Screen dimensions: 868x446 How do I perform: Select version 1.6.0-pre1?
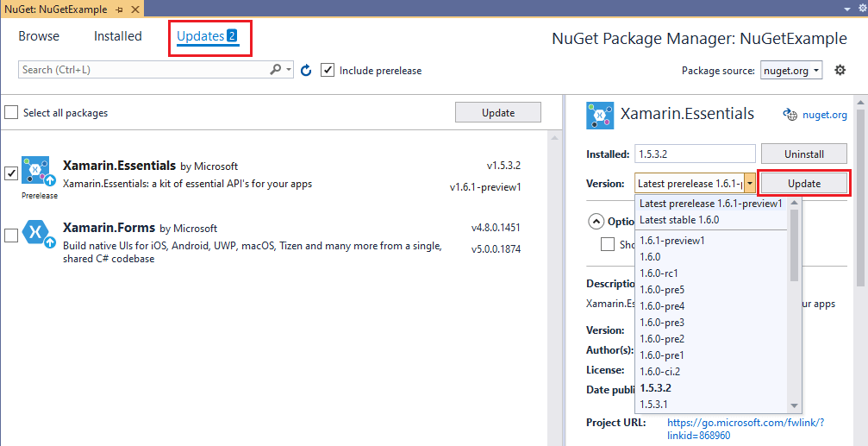[711, 355]
